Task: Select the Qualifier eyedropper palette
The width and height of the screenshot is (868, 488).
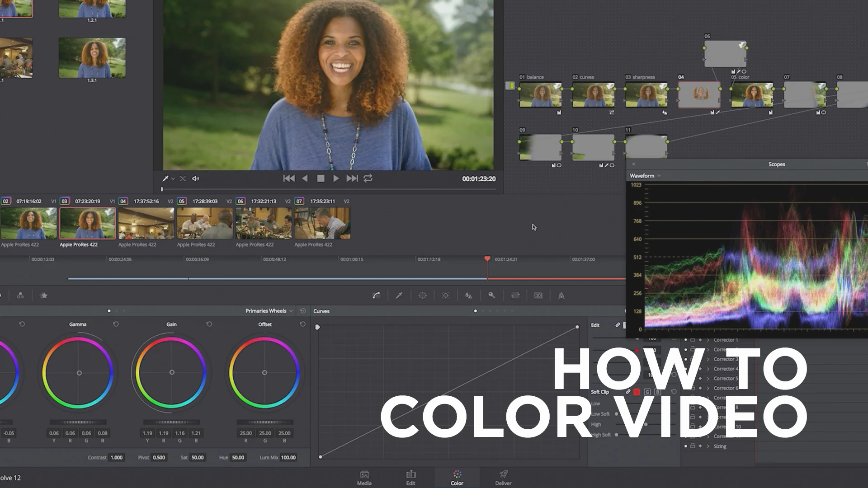Action: pos(399,296)
